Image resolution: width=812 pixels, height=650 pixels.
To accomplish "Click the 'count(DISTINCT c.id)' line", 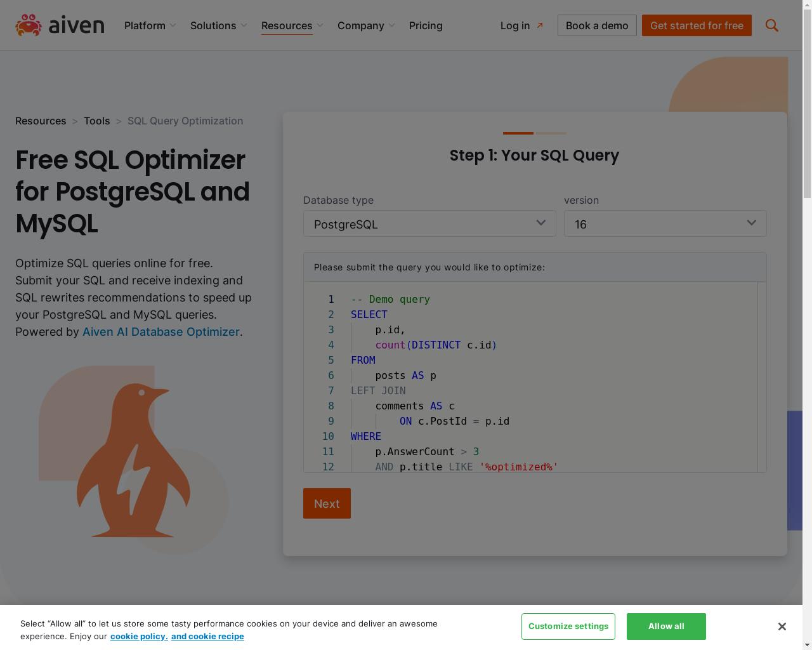I will [x=436, y=345].
